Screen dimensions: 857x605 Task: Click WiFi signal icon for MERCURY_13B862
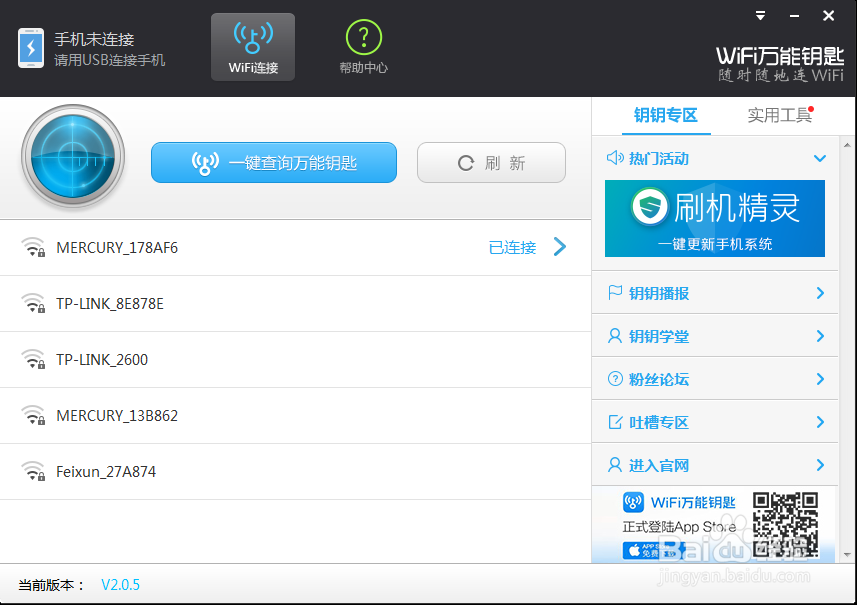(33, 415)
